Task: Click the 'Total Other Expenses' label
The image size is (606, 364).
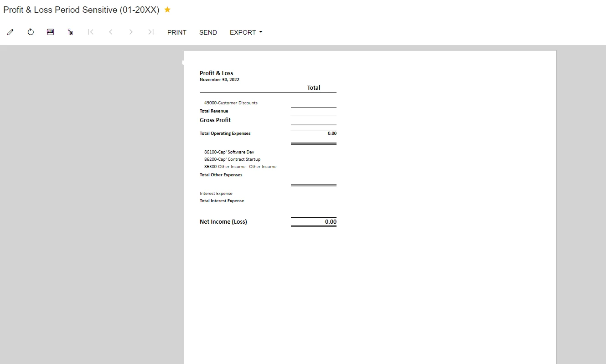Action: (221, 175)
